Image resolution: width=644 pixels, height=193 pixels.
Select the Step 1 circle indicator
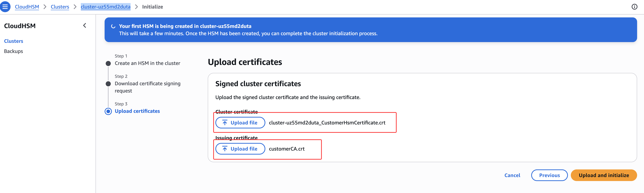coord(108,63)
